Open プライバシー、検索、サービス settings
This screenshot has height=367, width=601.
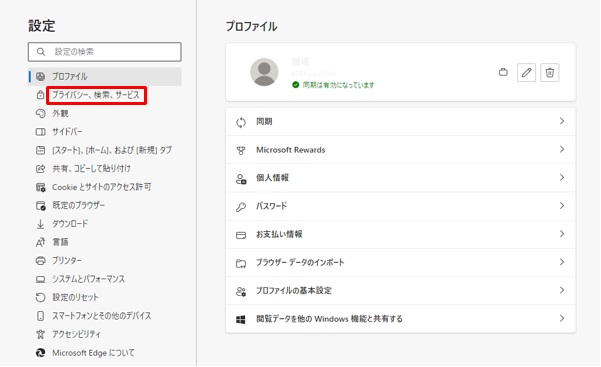pyautogui.click(x=96, y=95)
